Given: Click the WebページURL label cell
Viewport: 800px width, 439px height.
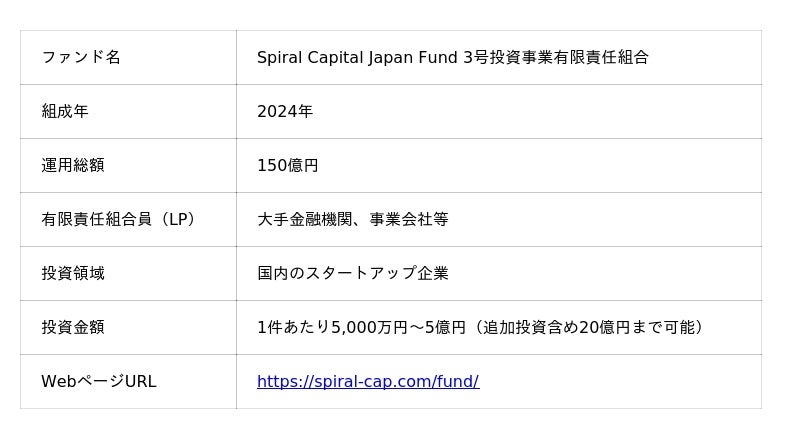Looking at the screenshot, I should coord(99,381).
